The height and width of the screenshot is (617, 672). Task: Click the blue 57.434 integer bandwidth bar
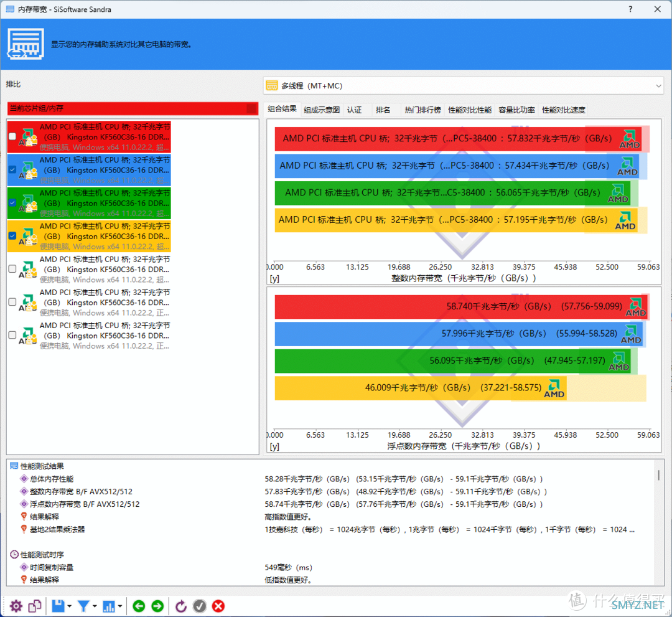point(457,166)
